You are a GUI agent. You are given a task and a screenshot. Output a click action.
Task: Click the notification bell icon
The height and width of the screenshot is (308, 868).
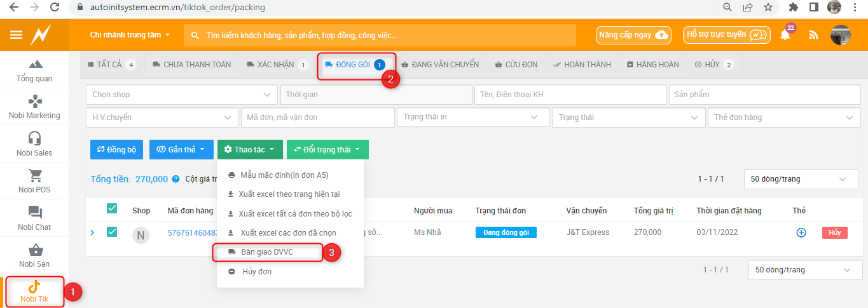[785, 36]
